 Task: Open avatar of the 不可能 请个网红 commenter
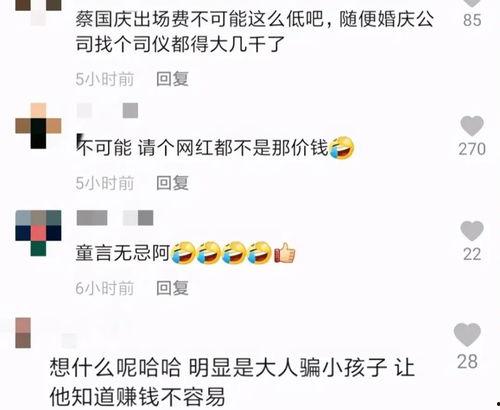38,126
